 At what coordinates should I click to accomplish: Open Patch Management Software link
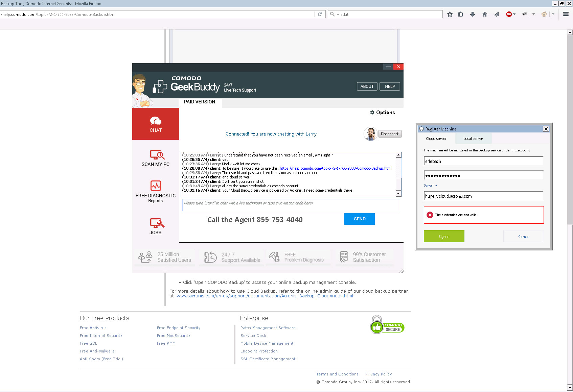pos(268,328)
